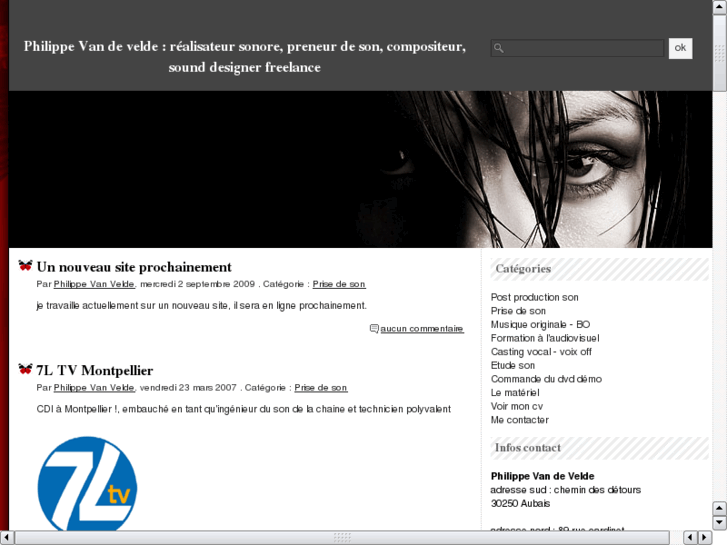Click the lower up arrow of vertical scrollbar

coord(719,508)
